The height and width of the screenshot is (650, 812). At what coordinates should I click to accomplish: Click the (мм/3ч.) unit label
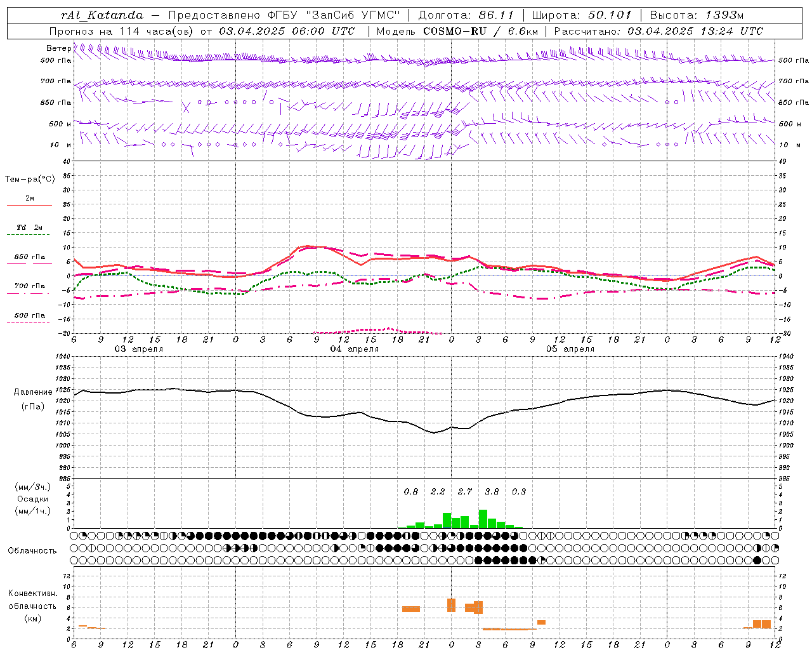click(x=33, y=487)
